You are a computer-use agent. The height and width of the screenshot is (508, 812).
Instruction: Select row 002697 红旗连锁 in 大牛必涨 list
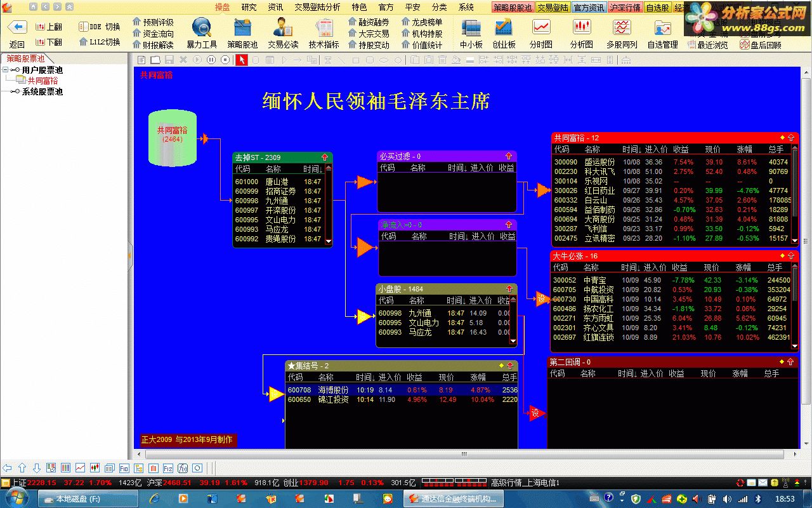(672, 337)
